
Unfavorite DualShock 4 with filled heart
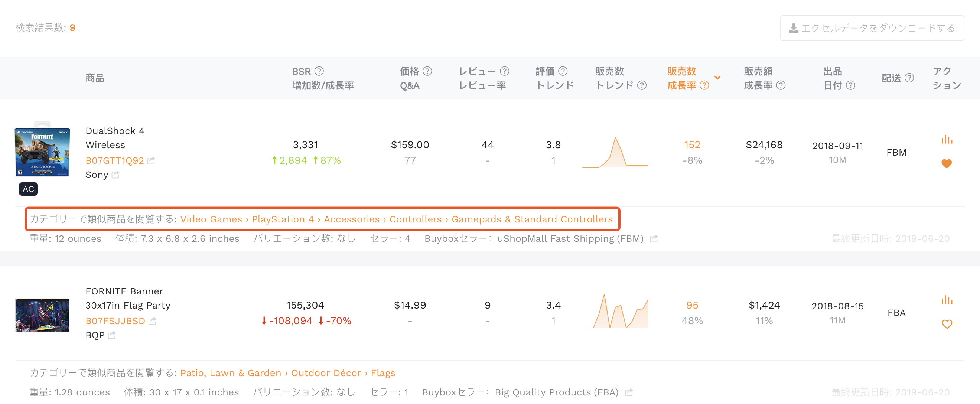(947, 164)
